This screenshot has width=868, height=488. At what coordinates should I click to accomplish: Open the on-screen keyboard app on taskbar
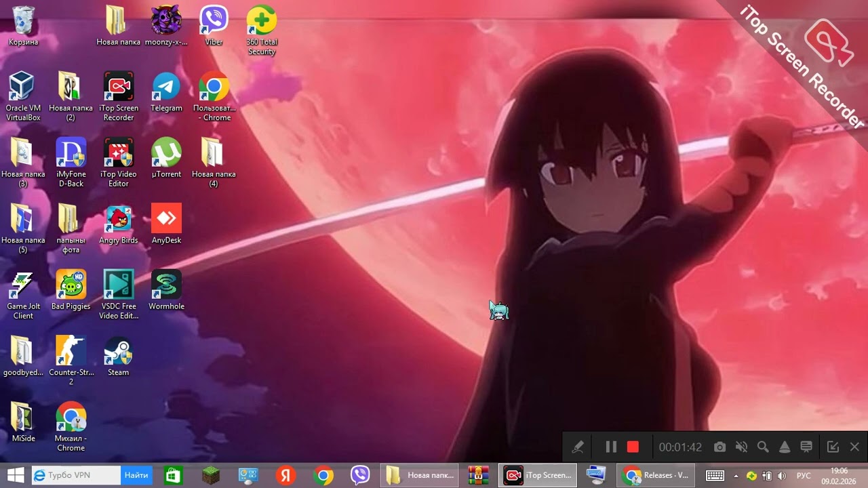pos(596,475)
